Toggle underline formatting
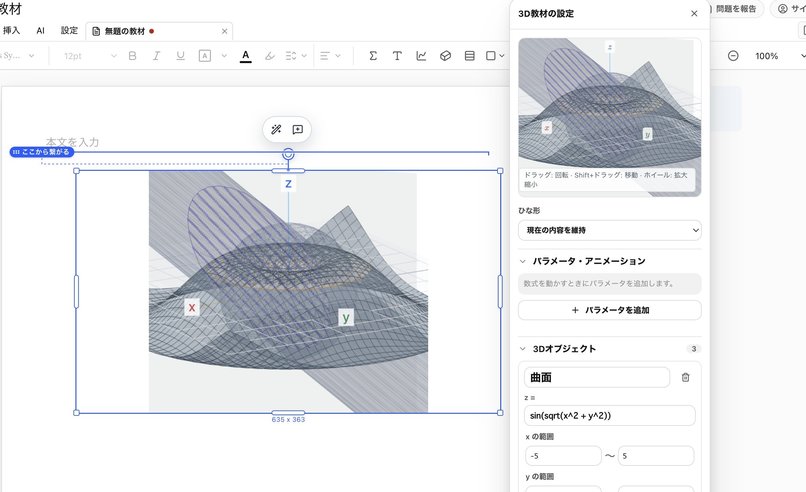The image size is (806, 492). 180,56
